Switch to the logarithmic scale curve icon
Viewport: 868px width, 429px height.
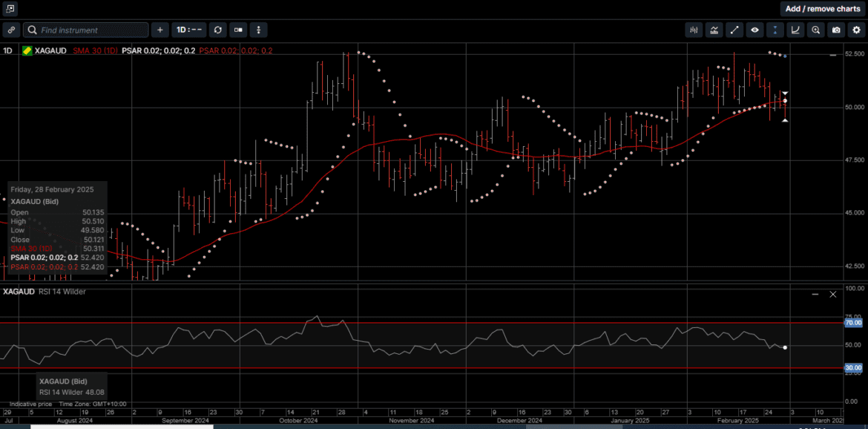[795, 30]
